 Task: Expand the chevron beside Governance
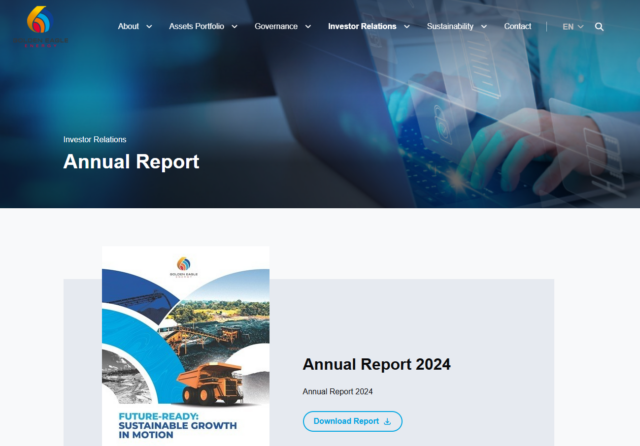point(308,27)
